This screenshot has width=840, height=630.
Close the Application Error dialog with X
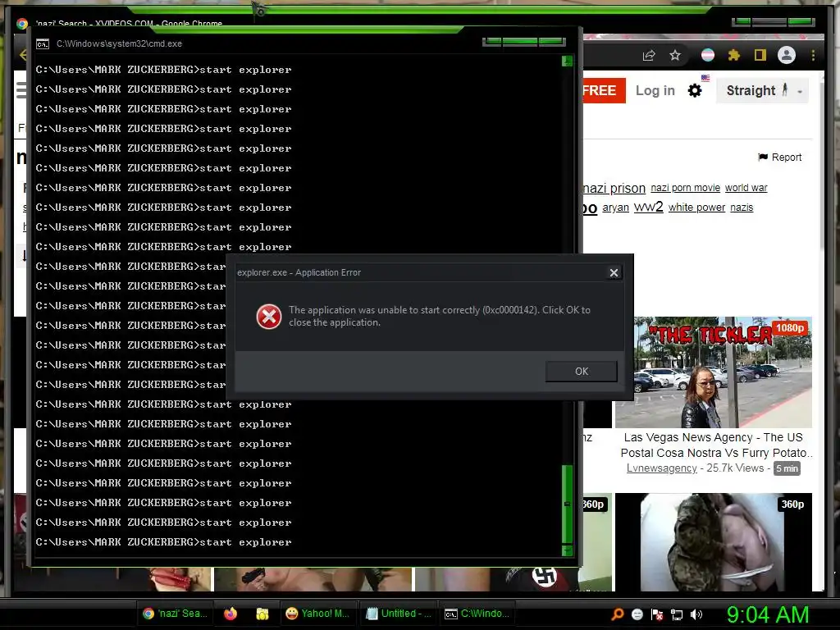(x=614, y=272)
